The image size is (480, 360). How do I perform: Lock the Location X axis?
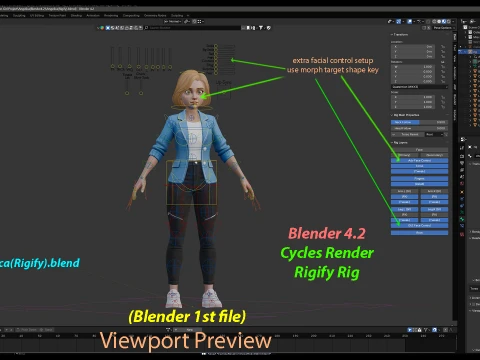point(443,47)
